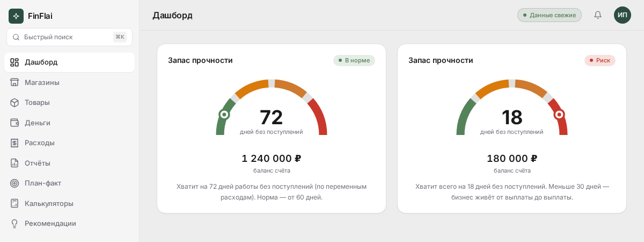
Task: Click the Запас прочности title on the Риск card
Action: click(441, 60)
